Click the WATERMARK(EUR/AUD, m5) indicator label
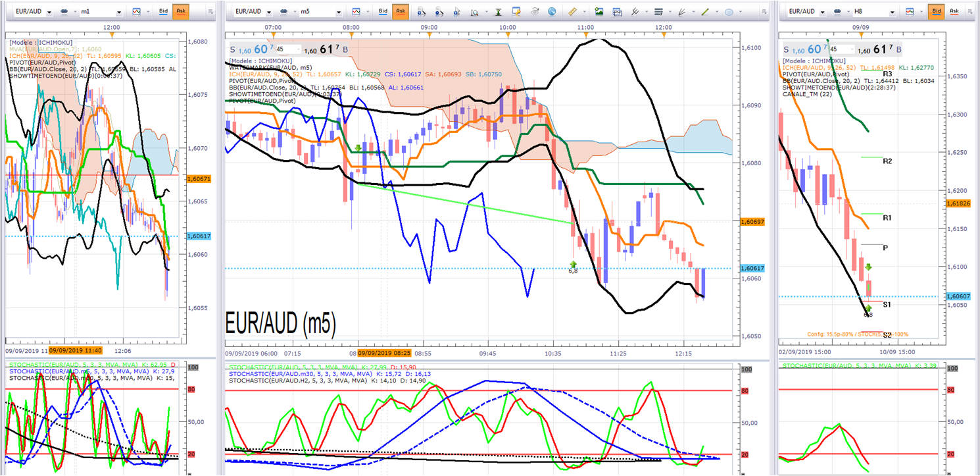980x476 pixels. coord(270,67)
